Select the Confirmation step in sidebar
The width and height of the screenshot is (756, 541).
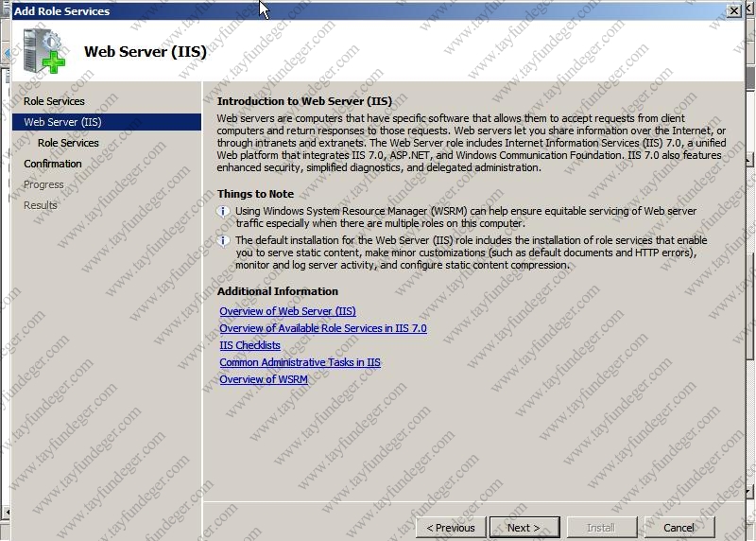[53, 164]
